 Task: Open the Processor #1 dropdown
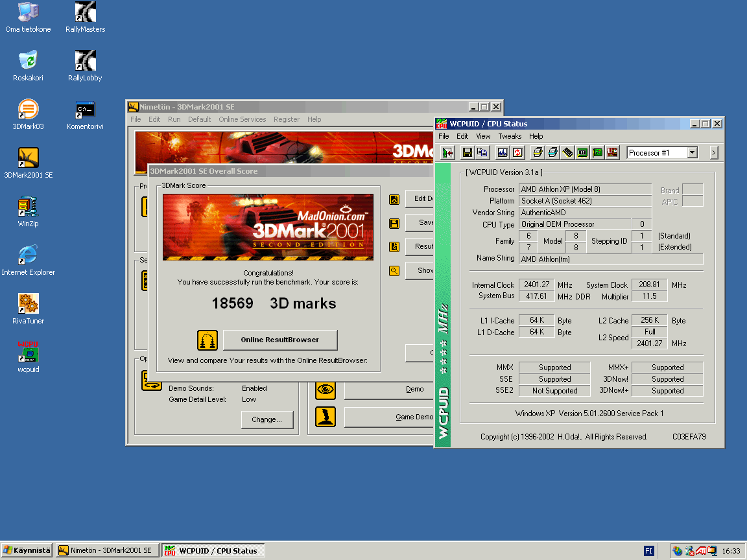pos(692,153)
